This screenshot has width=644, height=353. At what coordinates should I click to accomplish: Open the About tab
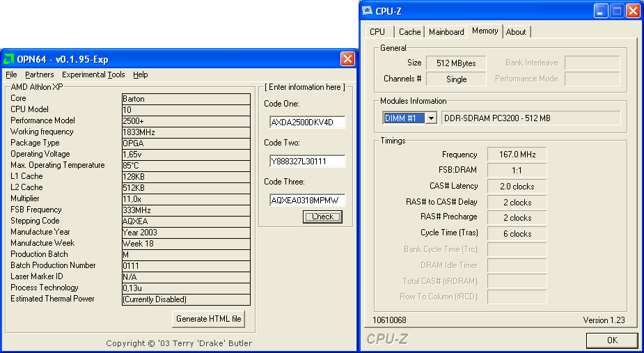point(516,31)
